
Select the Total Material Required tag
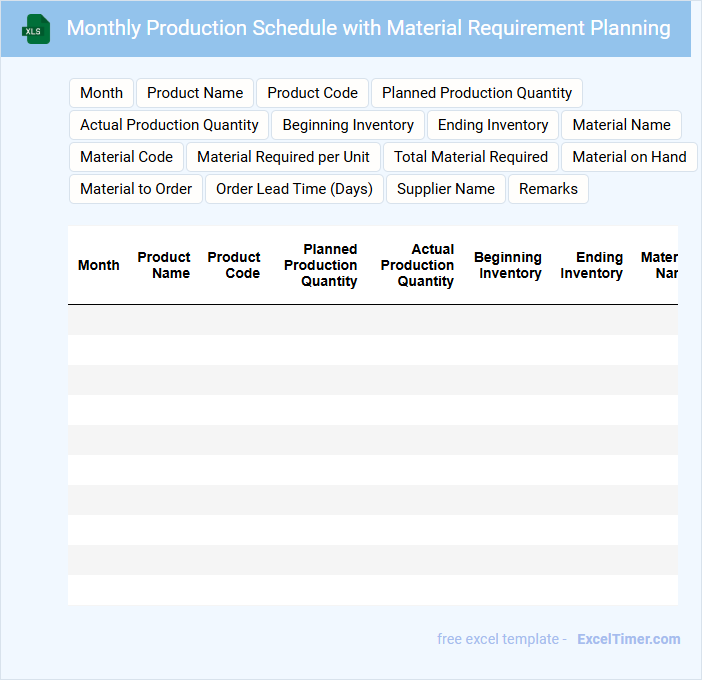click(471, 157)
